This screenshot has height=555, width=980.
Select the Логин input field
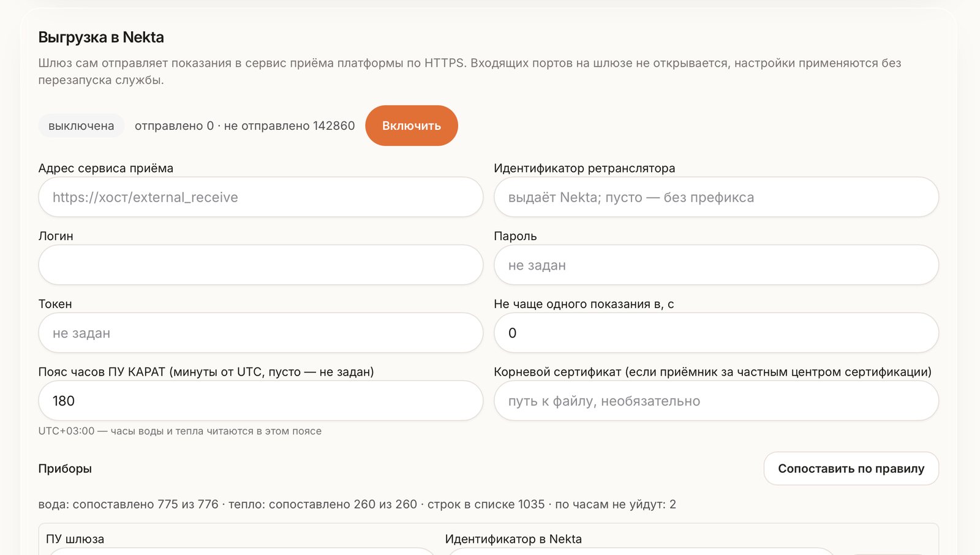point(261,265)
